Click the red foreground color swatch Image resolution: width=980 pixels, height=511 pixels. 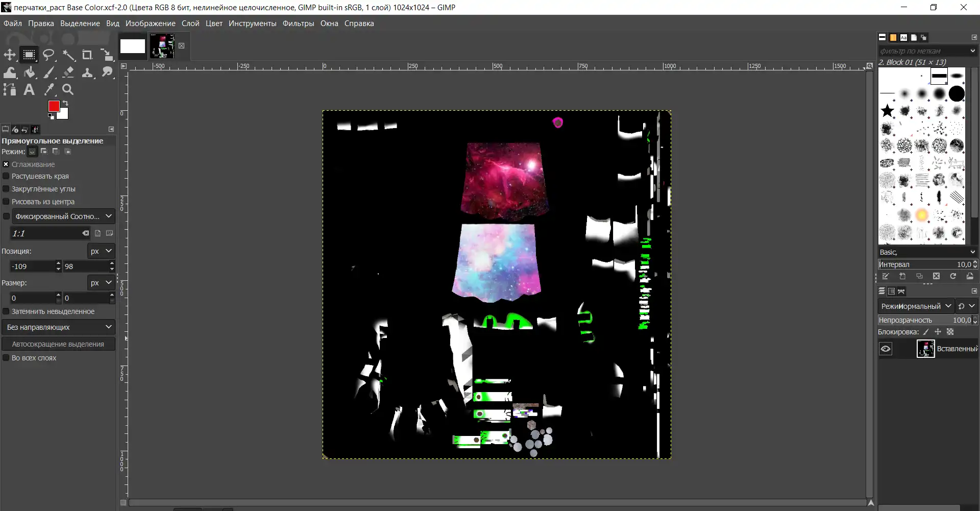[x=54, y=106]
